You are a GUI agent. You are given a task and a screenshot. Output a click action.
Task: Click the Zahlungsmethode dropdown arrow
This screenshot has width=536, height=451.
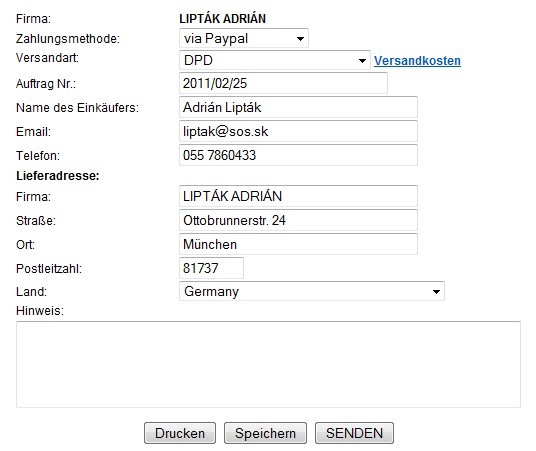coord(300,39)
